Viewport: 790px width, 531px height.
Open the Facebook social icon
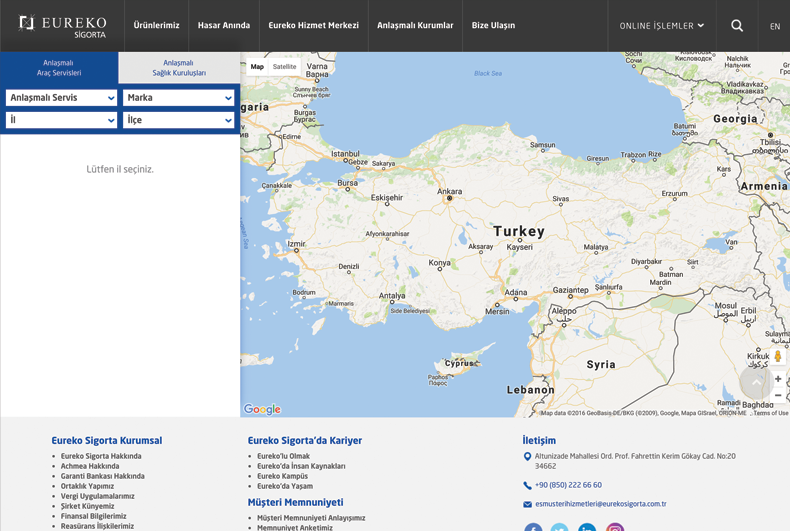(x=533, y=527)
